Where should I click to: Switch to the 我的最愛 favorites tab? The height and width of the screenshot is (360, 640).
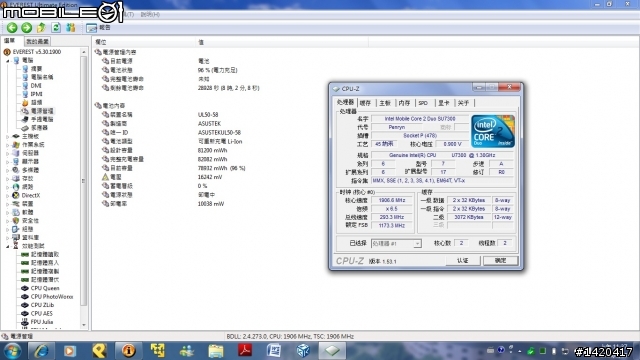pos(37,41)
